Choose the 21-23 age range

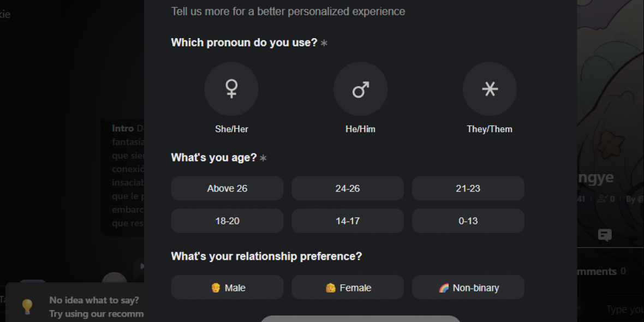click(x=468, y=188)
